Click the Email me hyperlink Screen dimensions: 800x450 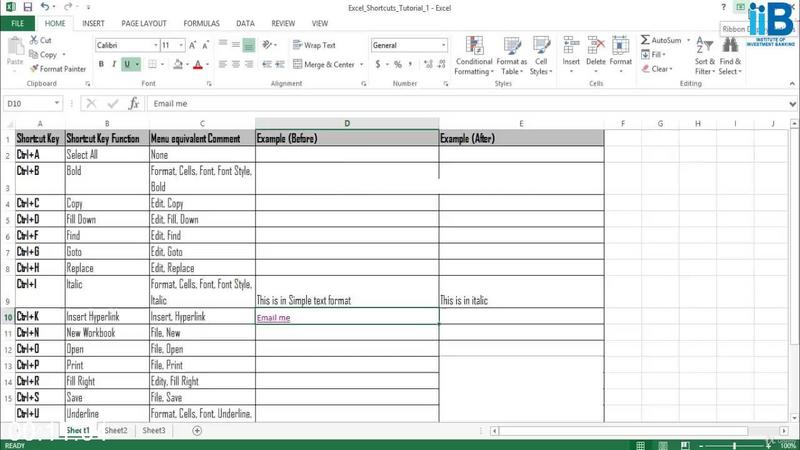[x=273, y=318]
